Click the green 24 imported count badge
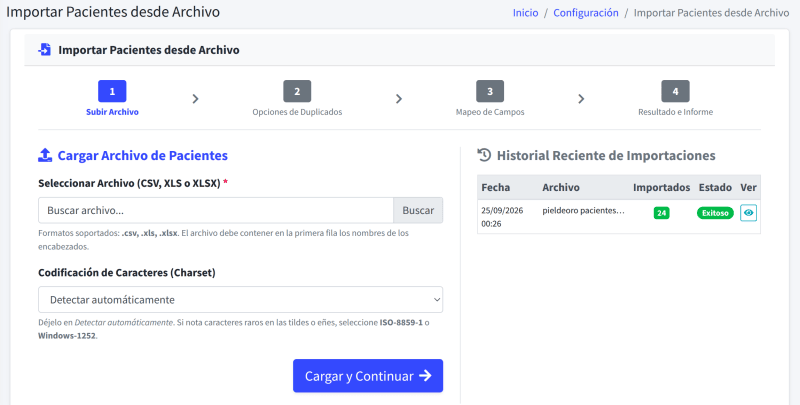Screen dimensions: 800x405 [661, 213]
